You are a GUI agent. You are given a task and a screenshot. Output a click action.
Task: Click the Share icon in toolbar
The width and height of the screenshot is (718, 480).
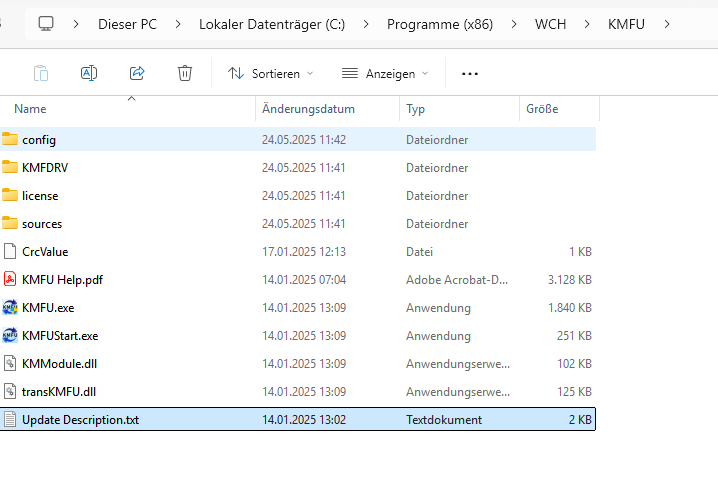tap(137, 73)
